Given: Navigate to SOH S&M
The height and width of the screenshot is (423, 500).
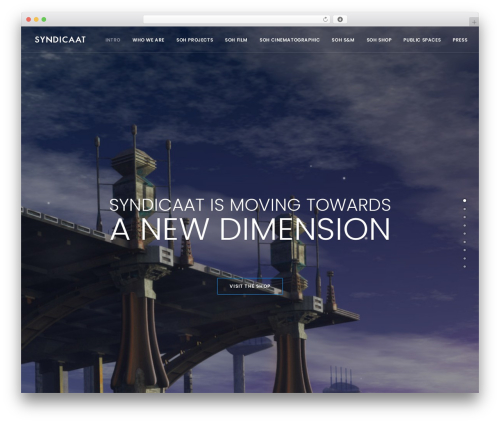Looking at the screenshot, I should point(343,40).
